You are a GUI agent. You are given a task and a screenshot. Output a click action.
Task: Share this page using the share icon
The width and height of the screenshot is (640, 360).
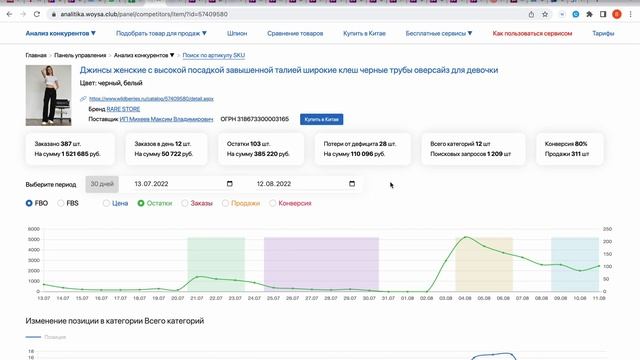[x=531, y=14]
